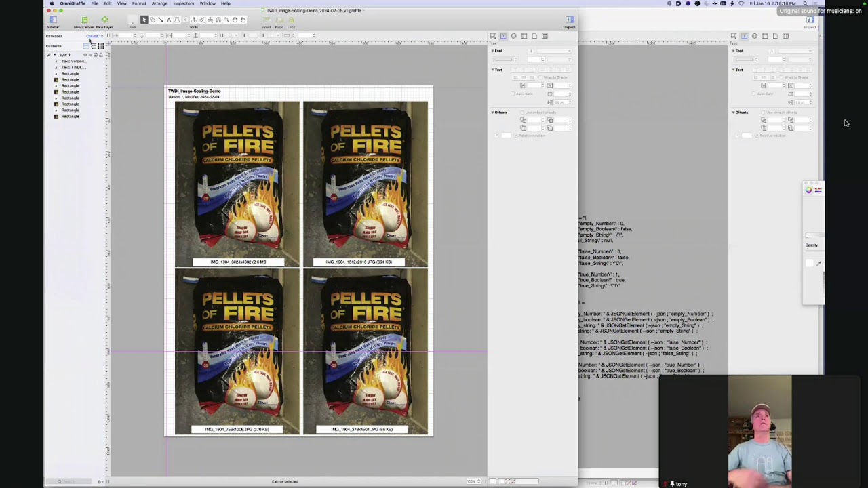Collapse Layer 1 disclosure triangle
Viewport: 868px width, 488px height.
pos(55,55)
